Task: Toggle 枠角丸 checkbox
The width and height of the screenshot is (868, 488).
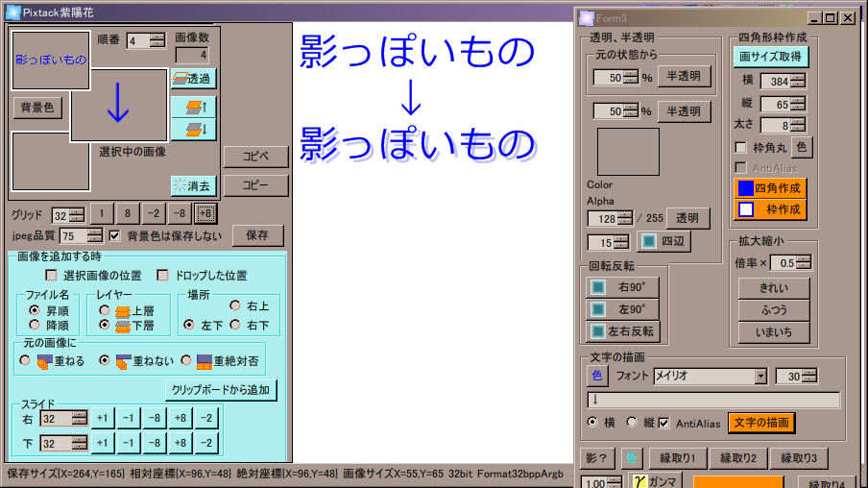Action: (x=740, y=147)
